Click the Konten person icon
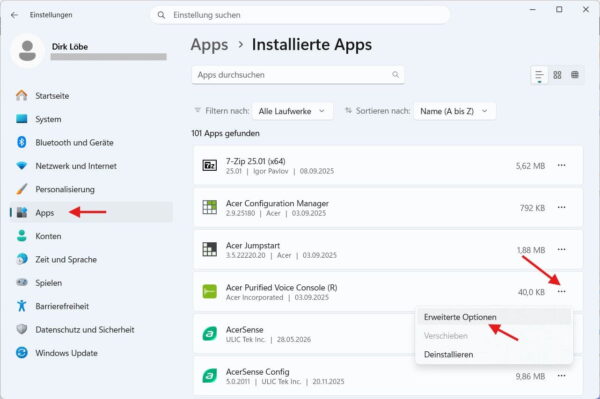The image size is (600, 399). click(x=22, y=236)
